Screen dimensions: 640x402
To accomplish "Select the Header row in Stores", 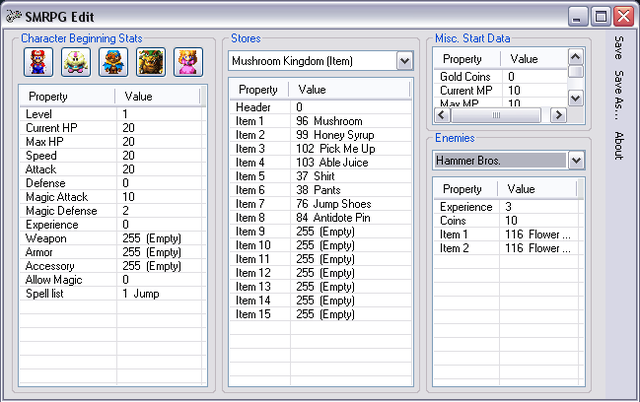I will click(320, 107).
